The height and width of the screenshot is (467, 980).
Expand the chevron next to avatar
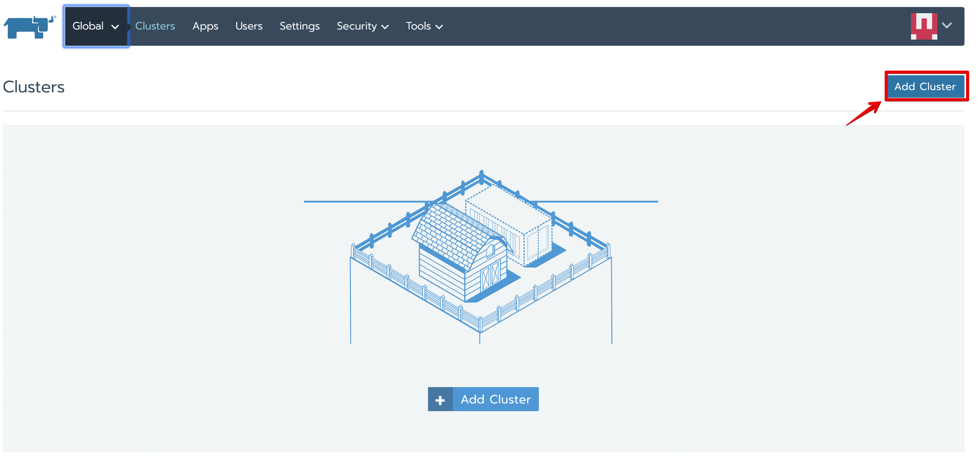(x=947, y=26)
